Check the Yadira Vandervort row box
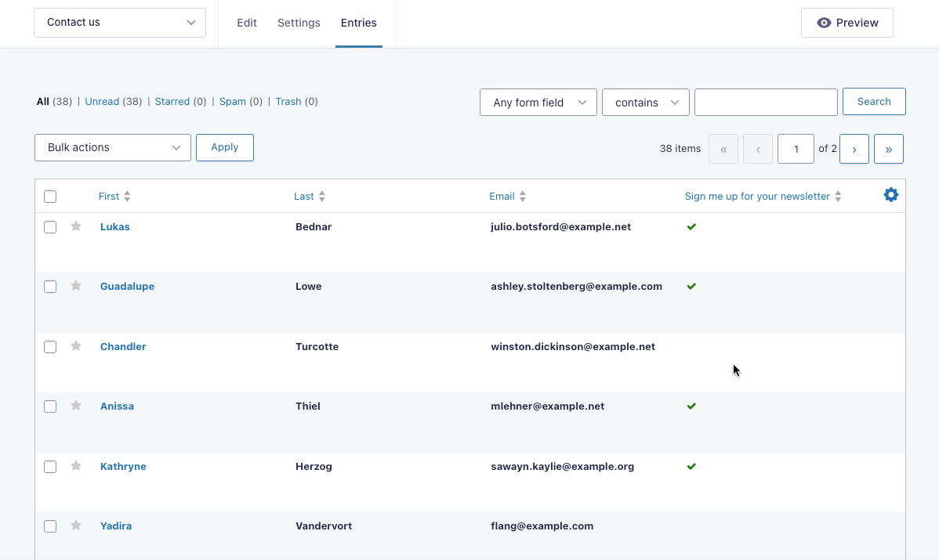939x560 pixels. coord(50,526)
